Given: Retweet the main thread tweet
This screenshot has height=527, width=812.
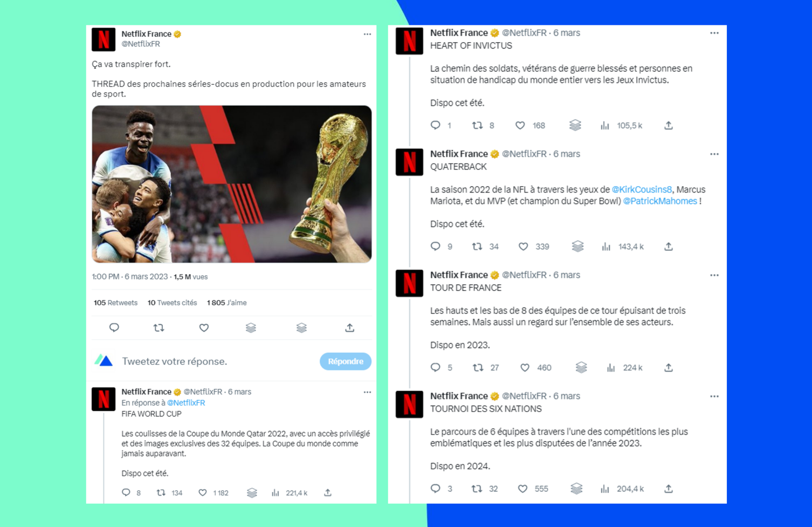Looking at the screenshot, I should [159, 327].
